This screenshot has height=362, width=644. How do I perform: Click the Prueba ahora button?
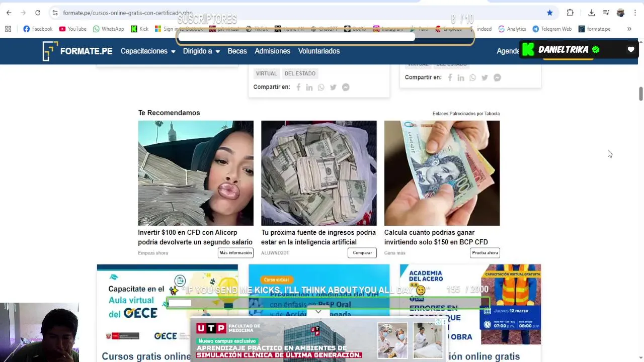485,253
